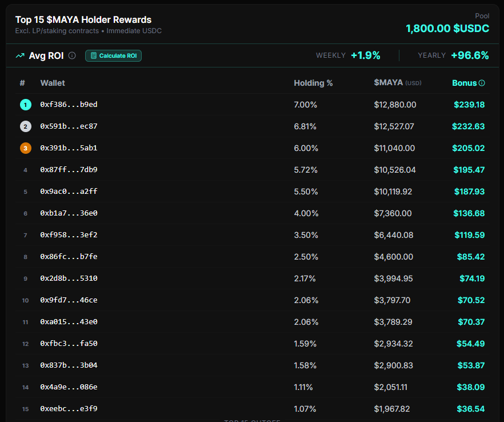Image resolution: width=504 pixels, height=422 pixels.
Task: Select wallet 0xf386...b9ed
Action: [69, 105]
